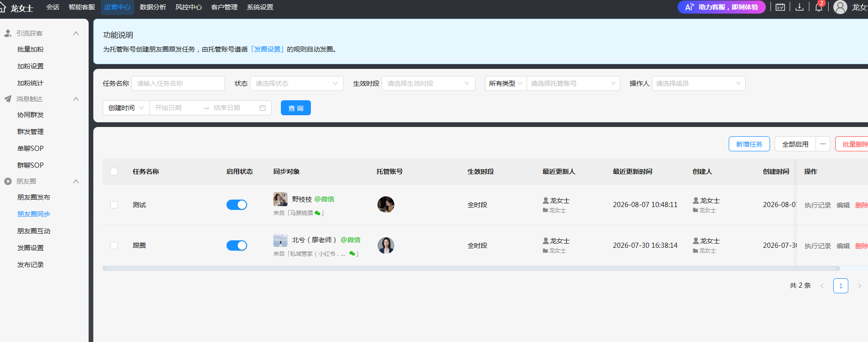This screenshot has width=868, height=342.
Task: Switch to the 数据分析 top menu
Action: [153, 7]
